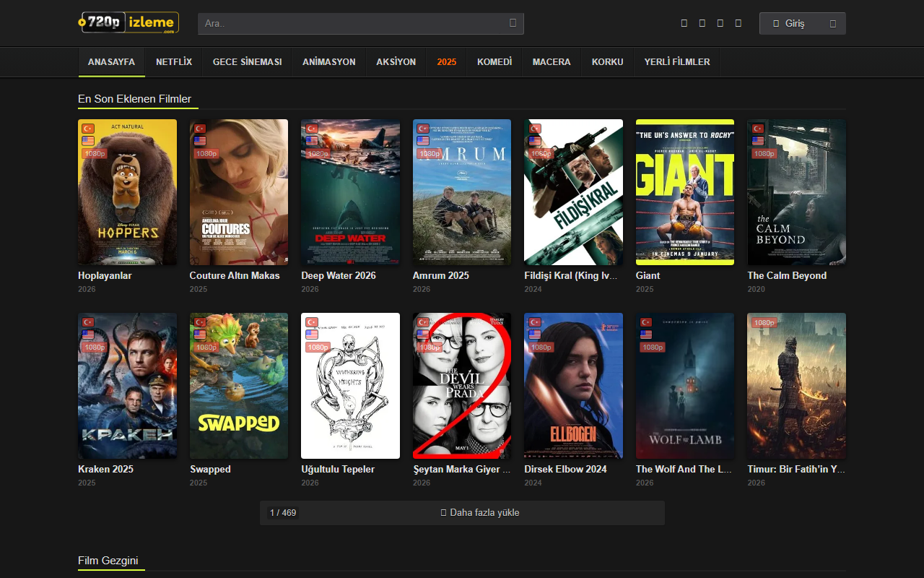Open the Ellbogen movie poster
Image resolution: width=924 pixels, height=578 pixels.
[x=573, y=386]
